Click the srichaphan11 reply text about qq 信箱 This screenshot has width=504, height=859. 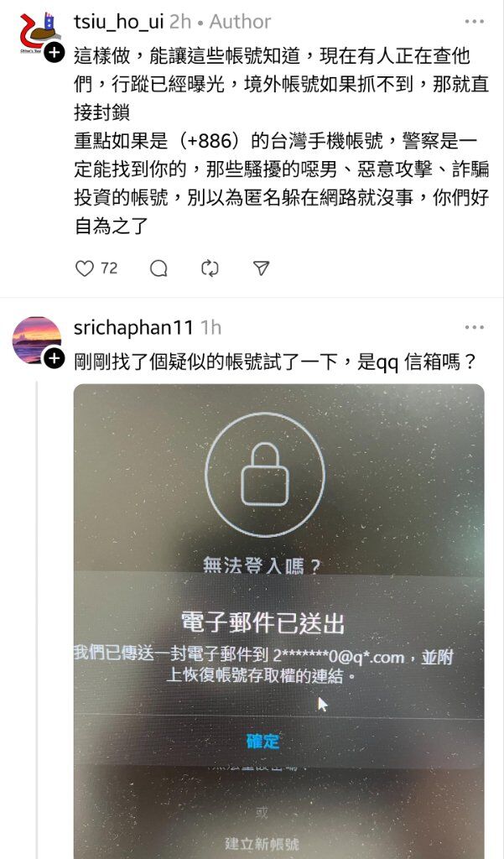pos(274,362)
